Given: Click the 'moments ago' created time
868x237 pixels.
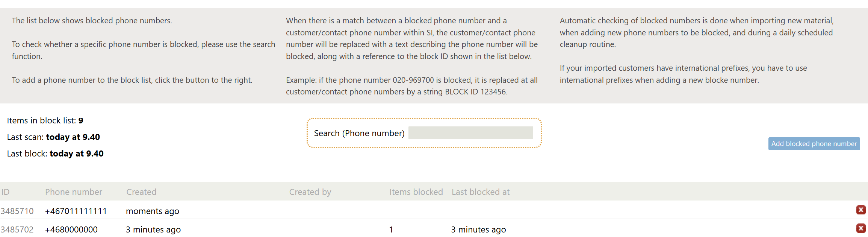Looking at the screenshot, I should (x=153, y=211).
